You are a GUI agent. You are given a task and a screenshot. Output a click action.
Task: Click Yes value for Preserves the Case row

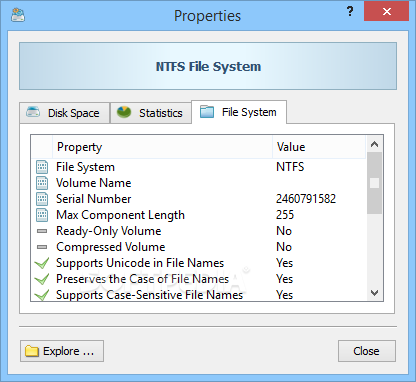[x=284, y=279]
